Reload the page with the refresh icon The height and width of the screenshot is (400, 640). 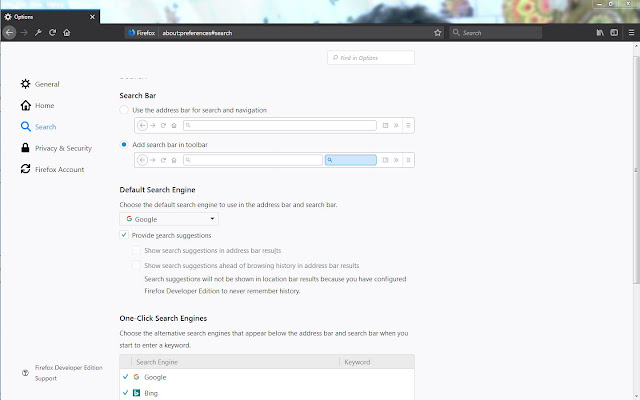[52, 33]
